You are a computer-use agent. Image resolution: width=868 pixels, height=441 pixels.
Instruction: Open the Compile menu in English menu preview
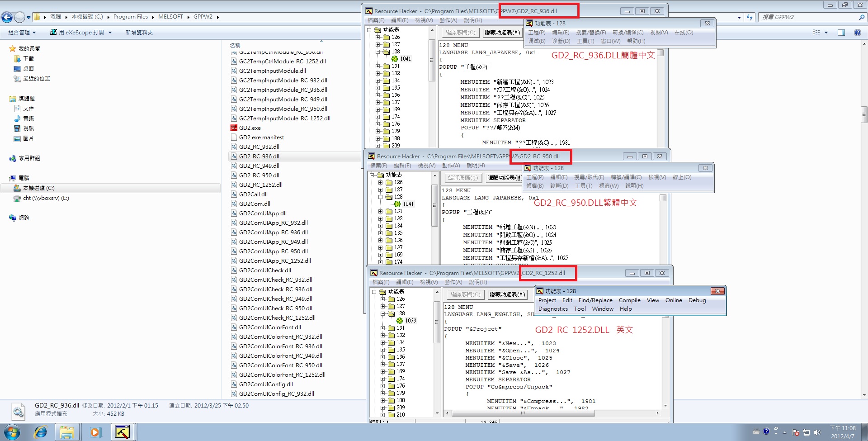[x=629, y=300]
